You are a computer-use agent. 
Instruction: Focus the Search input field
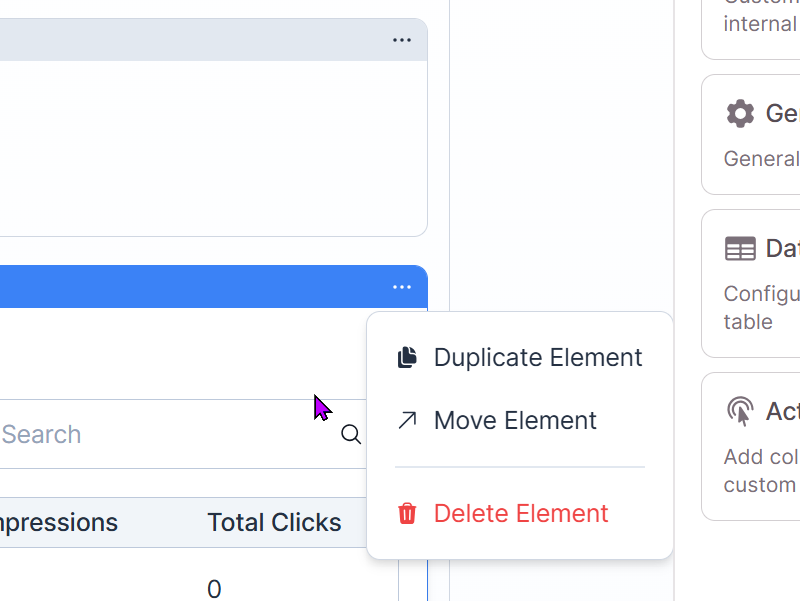click(183, 434)
